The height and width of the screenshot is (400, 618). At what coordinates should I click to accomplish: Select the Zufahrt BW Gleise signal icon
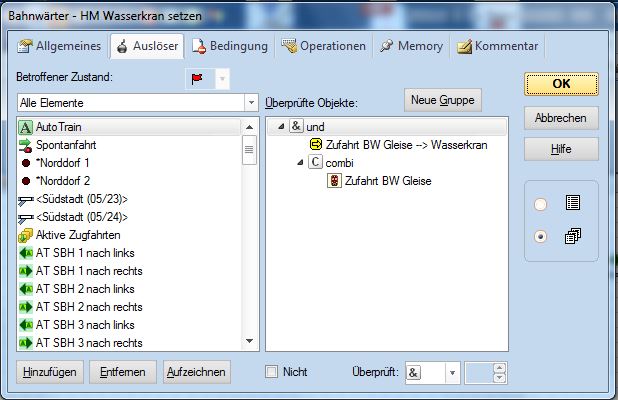pyautogui.click(x=333, y=182)
